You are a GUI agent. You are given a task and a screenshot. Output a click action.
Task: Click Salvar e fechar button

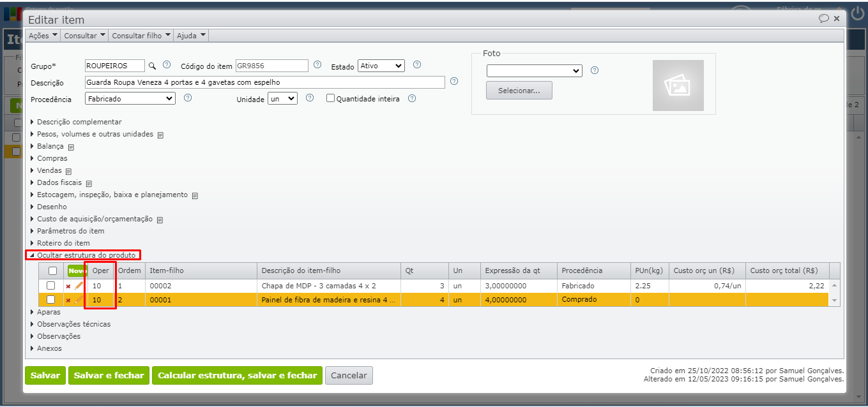pos(109,375)
